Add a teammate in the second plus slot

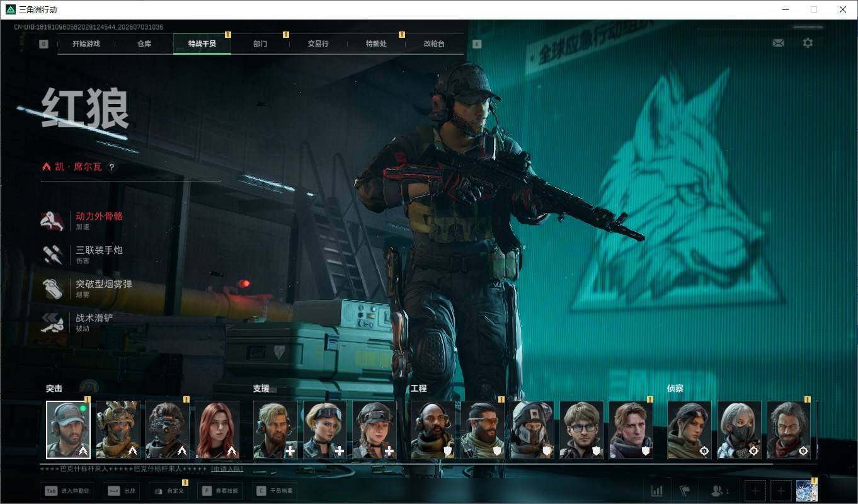(x=781, y=491)
